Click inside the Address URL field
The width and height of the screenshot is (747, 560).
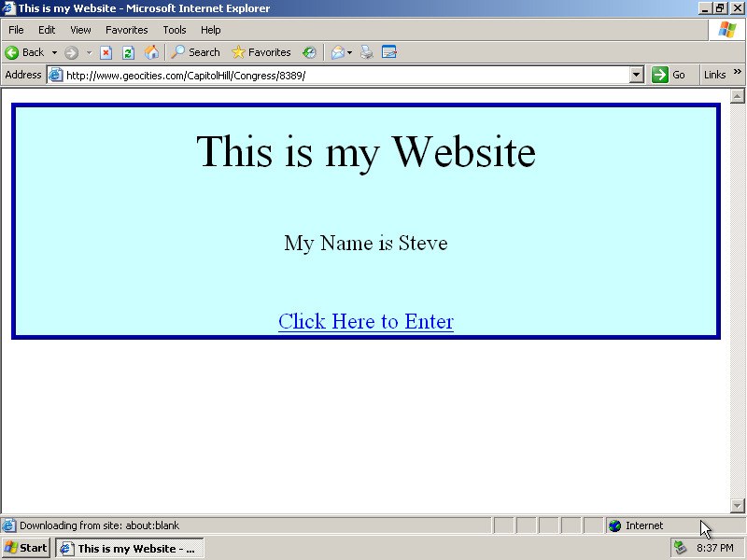pyautogui.click(x=345, y=75)
